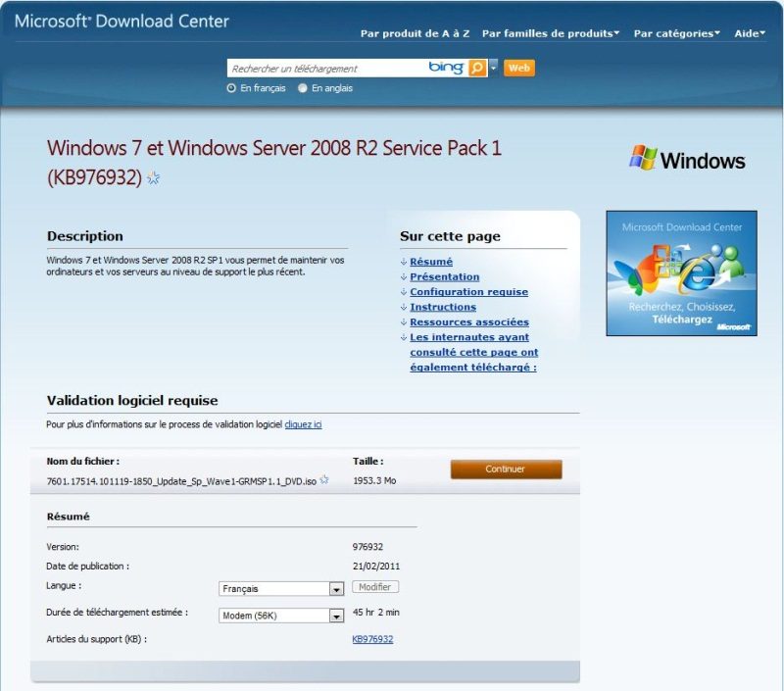784x691 pixels.
Task: Click the Microsoft Download Center logo
Action: pos(122,21)
